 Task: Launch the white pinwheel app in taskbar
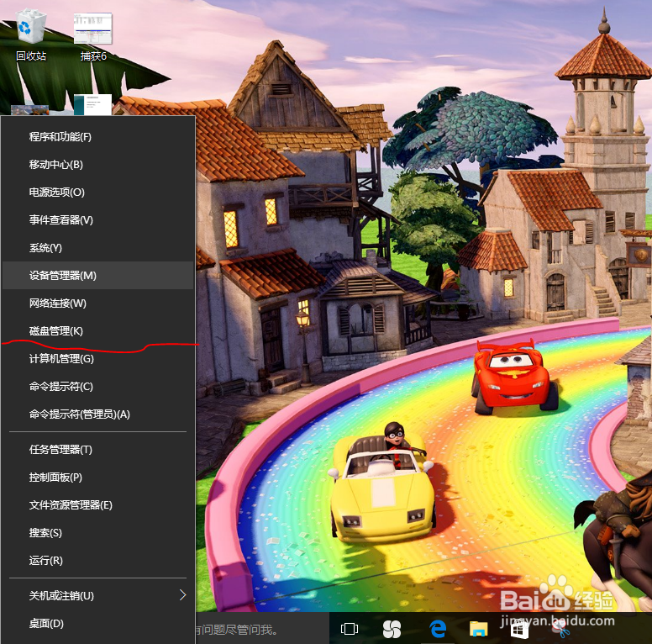[x=392, y=629]
